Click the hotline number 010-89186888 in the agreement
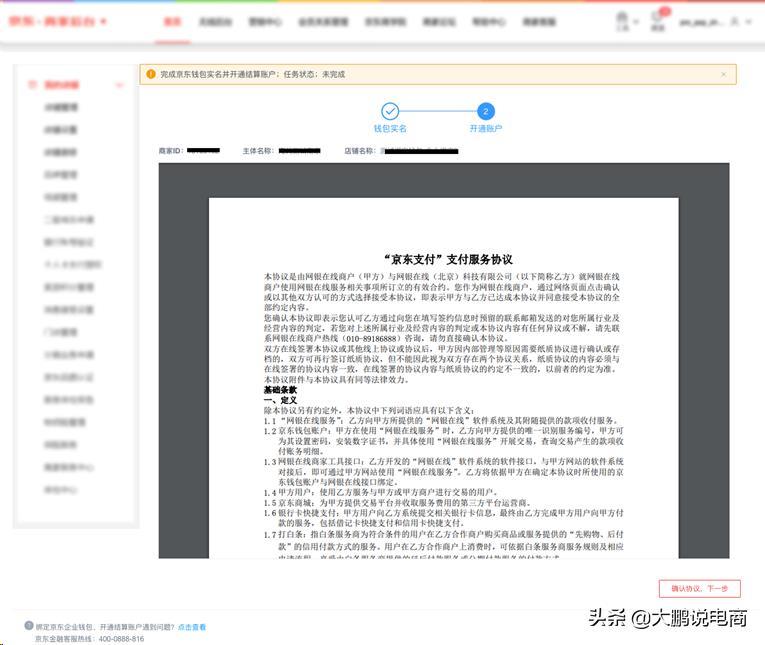The width and height of the screenshot is (765, 645). pos(371,338)
